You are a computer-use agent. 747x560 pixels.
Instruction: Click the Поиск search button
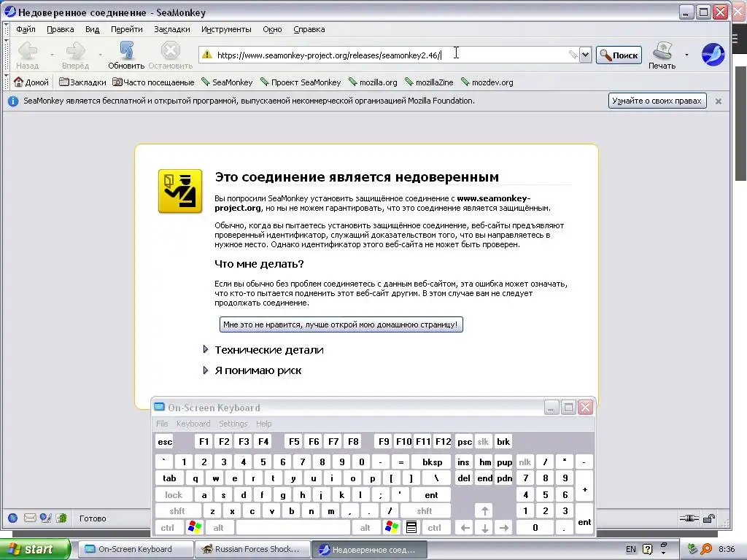619,55
